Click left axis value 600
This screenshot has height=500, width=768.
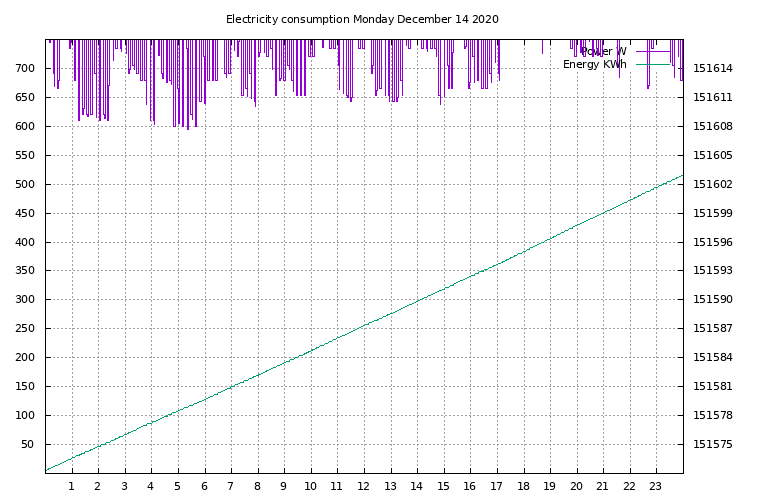click(25, 126)
